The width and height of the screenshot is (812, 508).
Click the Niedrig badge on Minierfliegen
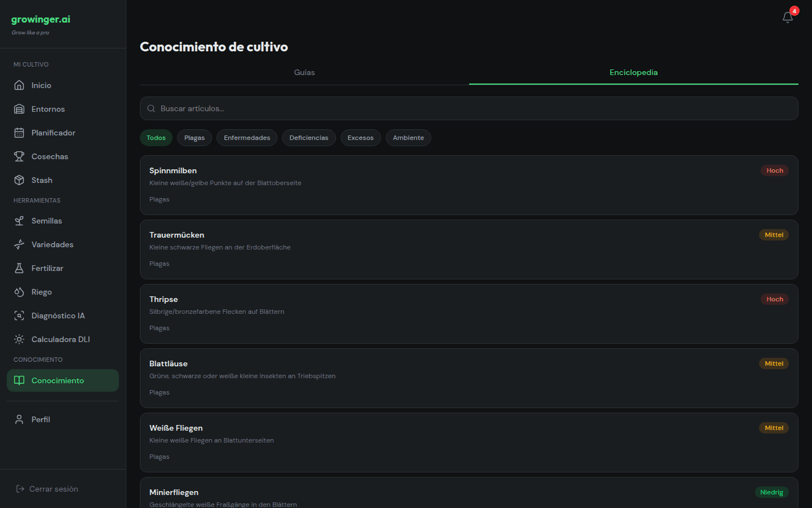pos(771,492)
